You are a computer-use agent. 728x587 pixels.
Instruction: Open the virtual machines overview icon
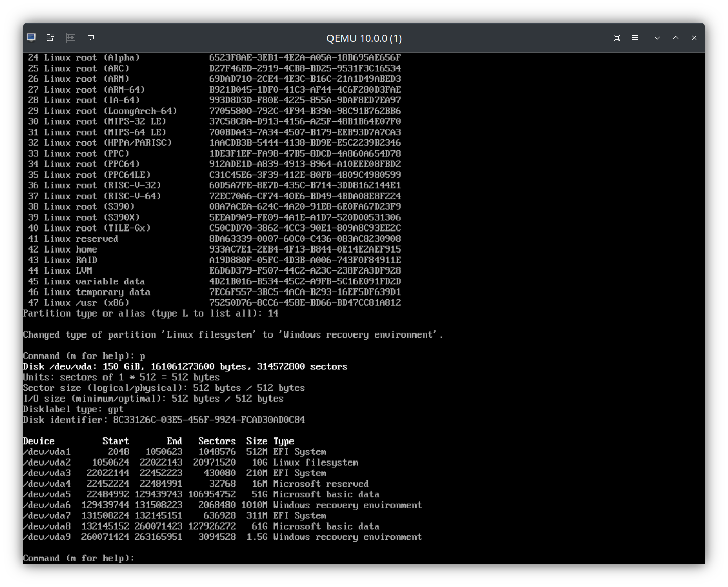[50, 37]
